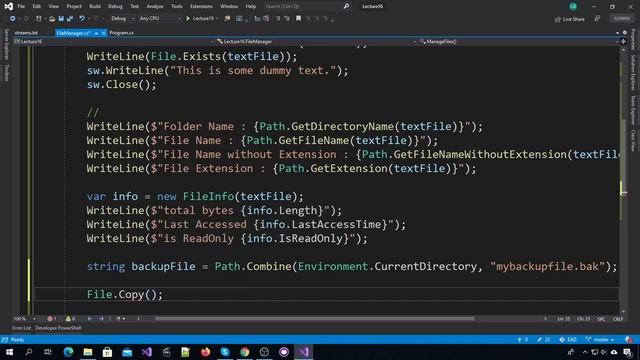Screen dimensions: 640x360
Task: Open the user account avatar
Action: click(573, 6)
